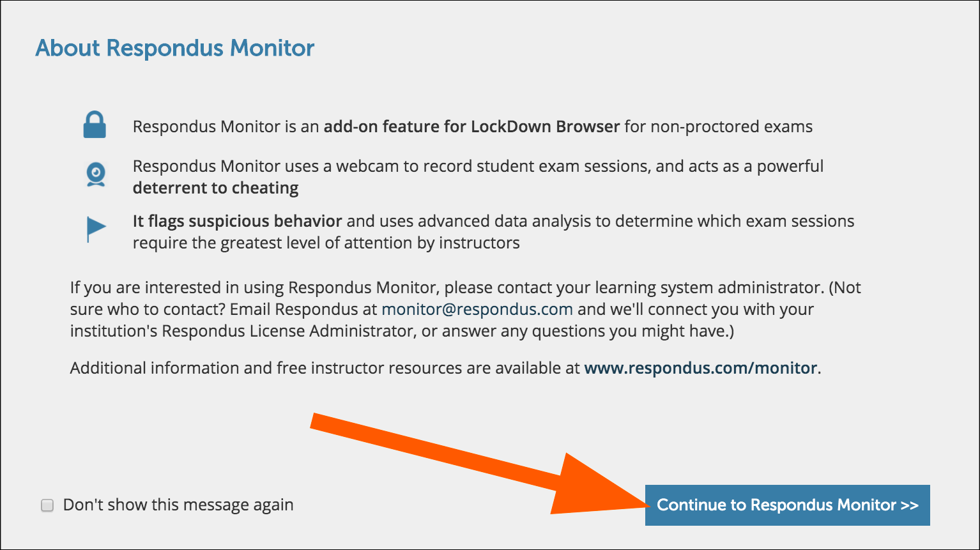This screenshot has height=550, width=980.
Task: Click the padlock icon for LockDown Browser
Action: tap(95, 125)
